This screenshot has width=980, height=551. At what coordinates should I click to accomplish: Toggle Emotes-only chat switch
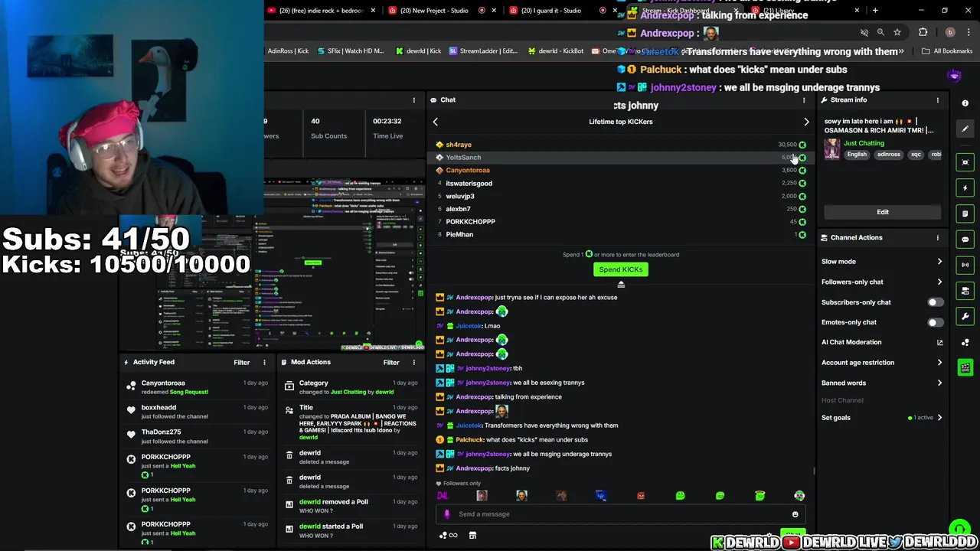pos(935,322)
